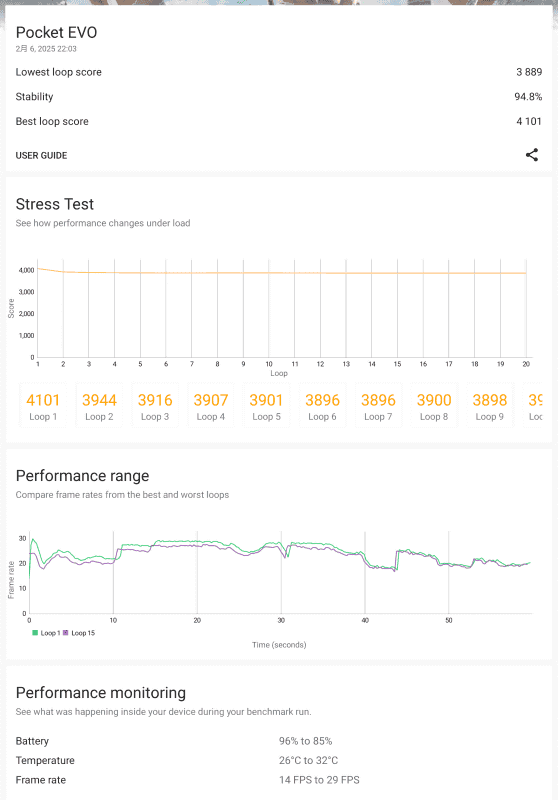Select the Loop 4 score card 3907
558x800 pixels.
[211, 405]
